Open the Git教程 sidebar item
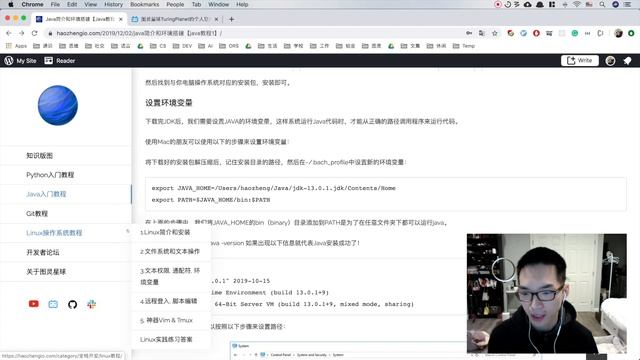 pyautogui.click(x=66, y=213)
